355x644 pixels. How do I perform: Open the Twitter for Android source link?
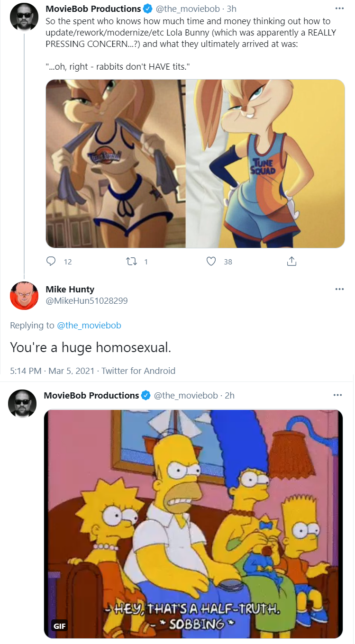pos(138,371)
